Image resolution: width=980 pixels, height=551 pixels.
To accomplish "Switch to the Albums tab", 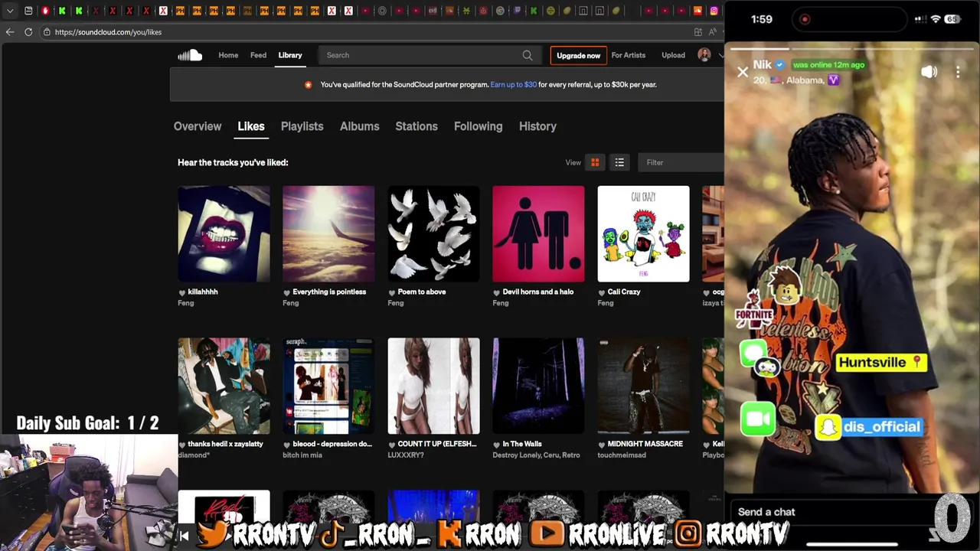I will point(359,126).
